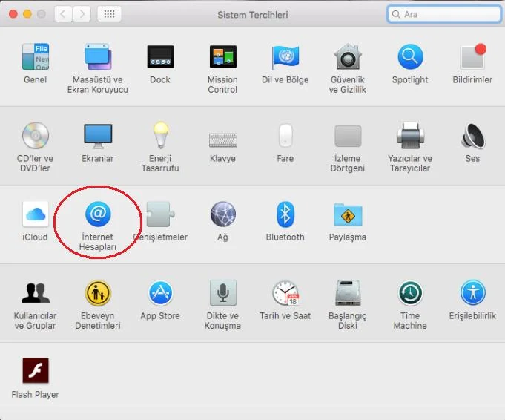Go forward with the right arrow button
Screen dimensions: 505x420
[x=82, y=14]
